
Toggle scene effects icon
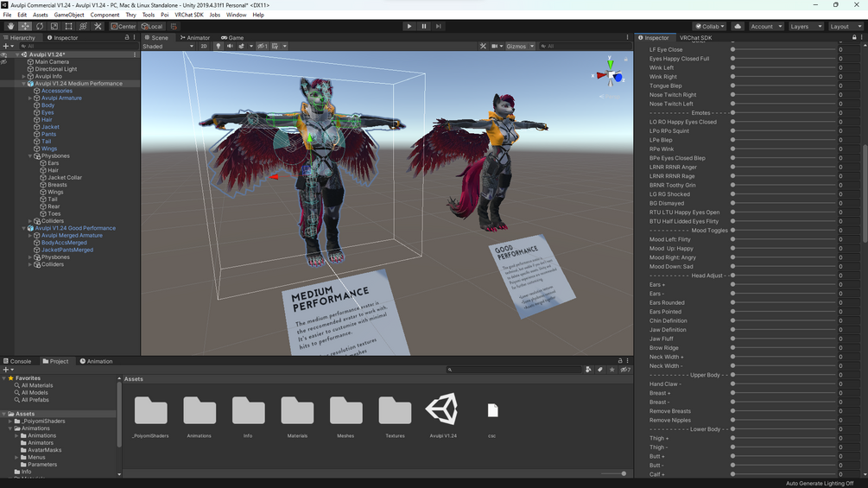tap(241, 46)
